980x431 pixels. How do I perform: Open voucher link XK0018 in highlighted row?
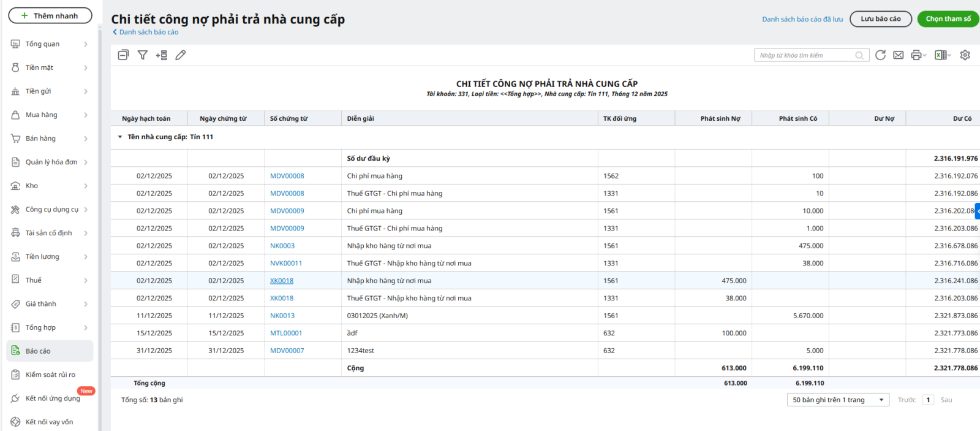(282, 281)
